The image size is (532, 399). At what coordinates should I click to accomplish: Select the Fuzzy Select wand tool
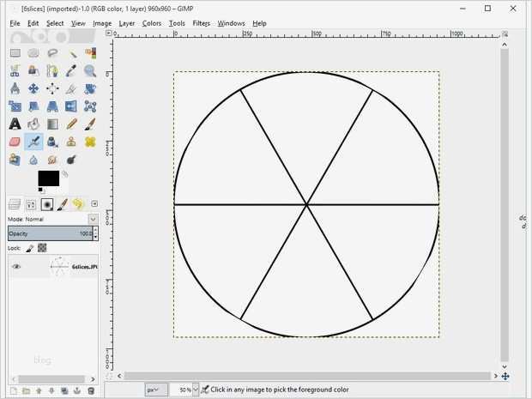click(71, 53)
